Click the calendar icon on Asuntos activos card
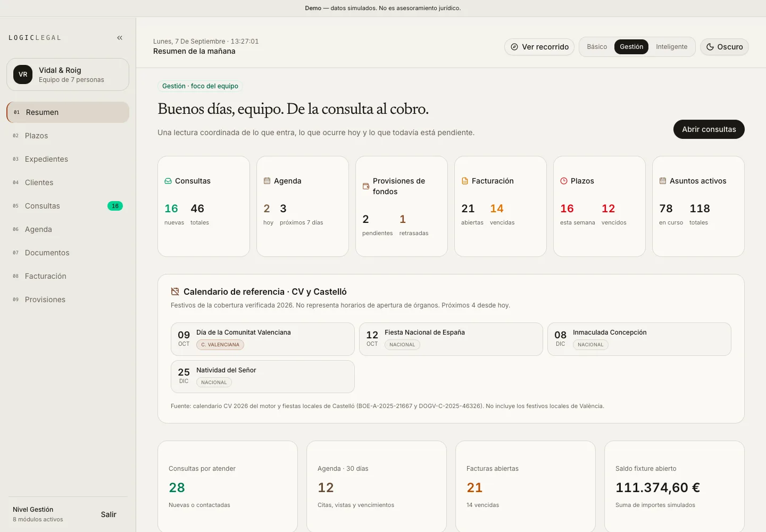Image resolution: width=766 pixels, height=532 pixels. tap(663, 181)
